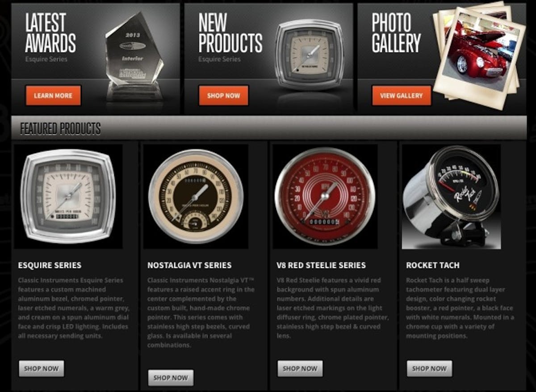Click the LATEST AWARDS banner heading

point(50,32)
